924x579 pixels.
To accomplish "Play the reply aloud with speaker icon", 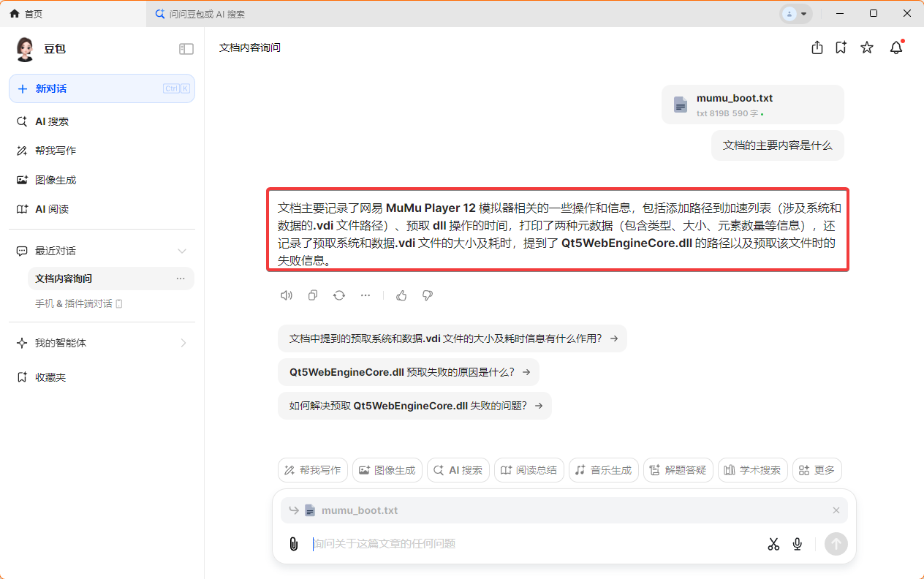I will 287,295.
